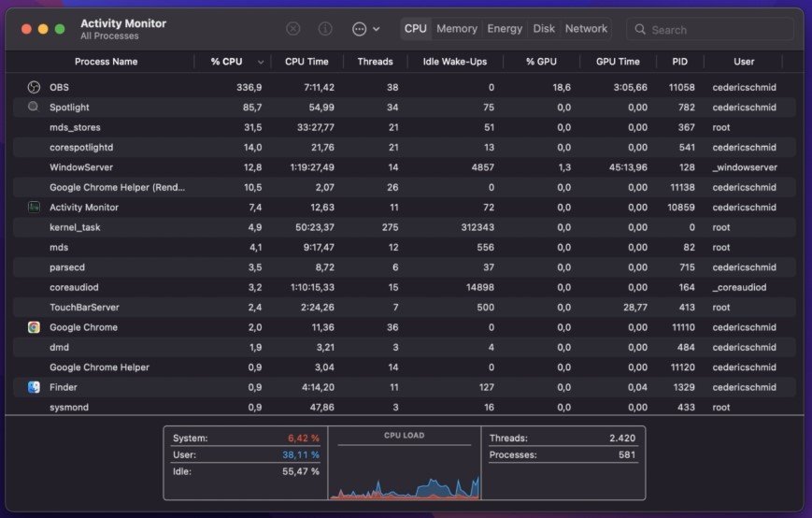Click the All Processes subtitle
This screenshot has width=812, height=518.
[109, 36]
